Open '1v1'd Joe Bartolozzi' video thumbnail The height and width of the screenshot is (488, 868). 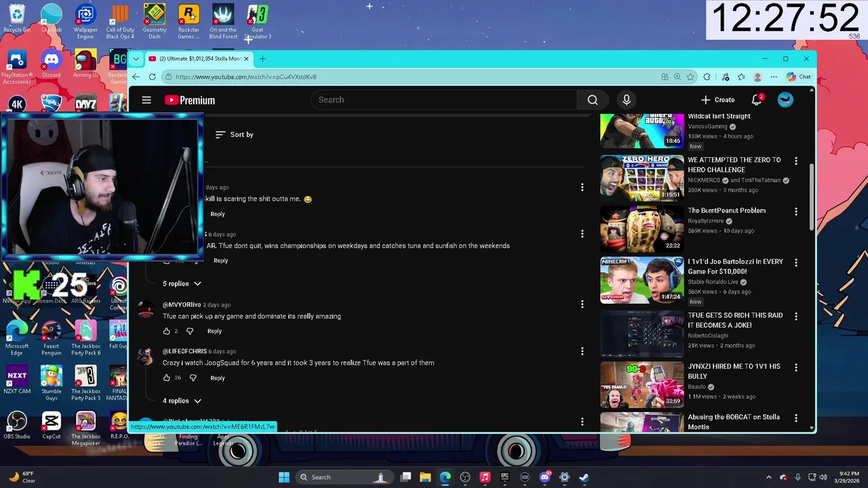point(642,280)
